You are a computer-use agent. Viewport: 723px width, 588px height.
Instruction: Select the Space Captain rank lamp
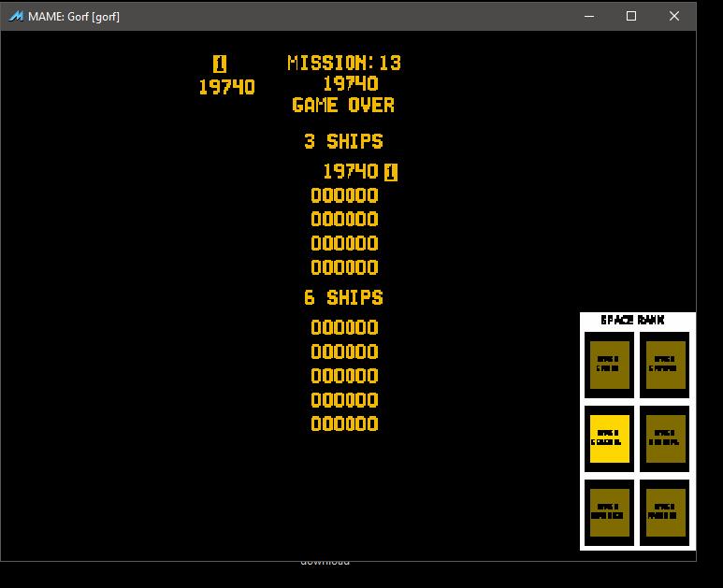[665, 365]
